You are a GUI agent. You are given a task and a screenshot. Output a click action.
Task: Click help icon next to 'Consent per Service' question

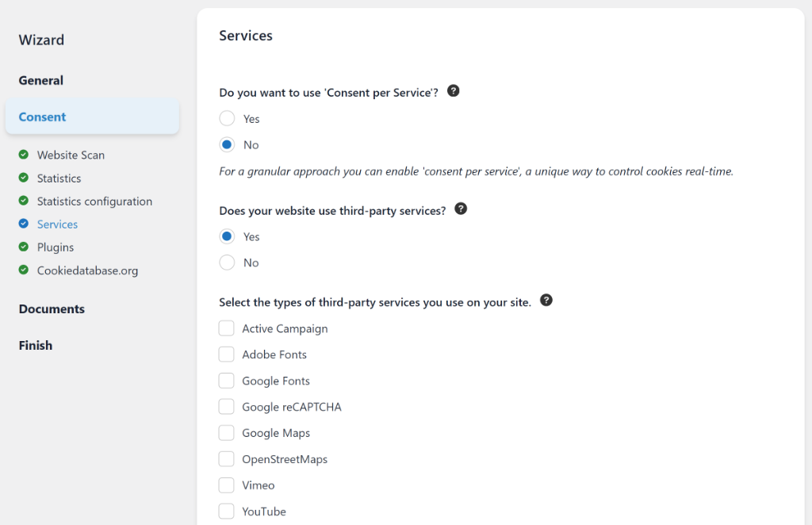point(453,90)
